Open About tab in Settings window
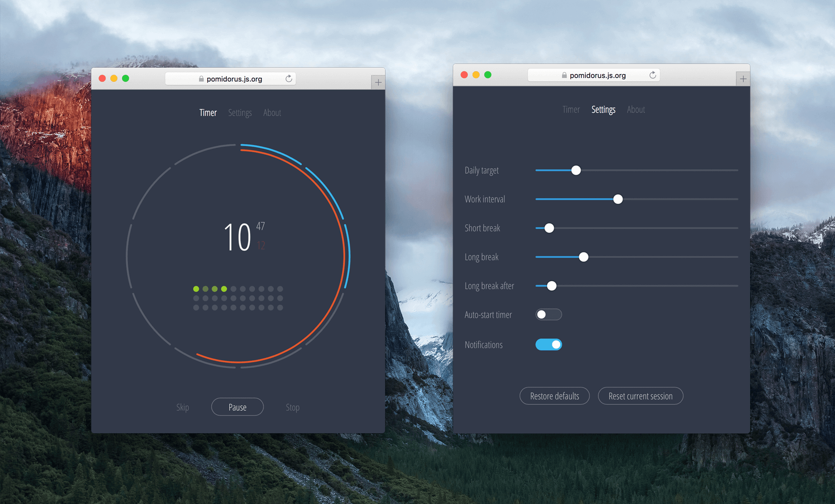The width and height of the screenshot is (835, 504). pyautogui.click(x=636, y=109)
